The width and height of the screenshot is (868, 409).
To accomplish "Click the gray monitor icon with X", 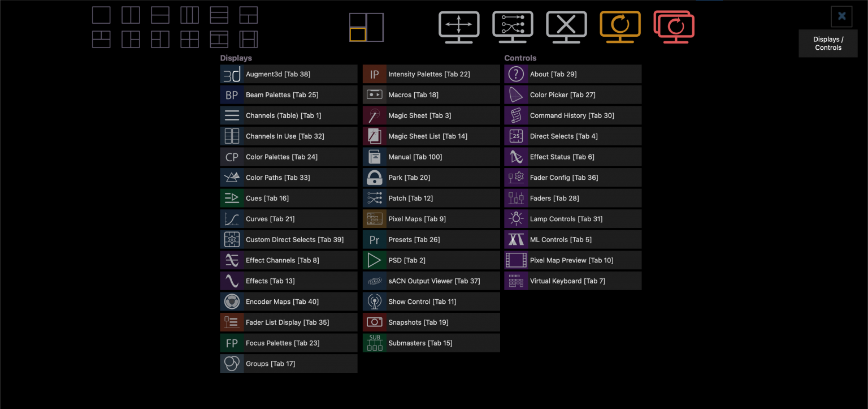I will tap(566, 27).
